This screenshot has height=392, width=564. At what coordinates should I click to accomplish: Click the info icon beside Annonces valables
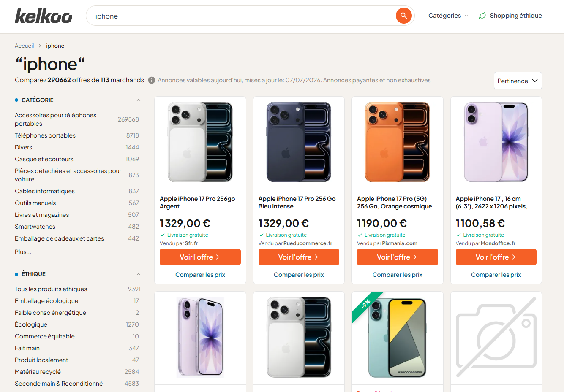pos(152,80)
